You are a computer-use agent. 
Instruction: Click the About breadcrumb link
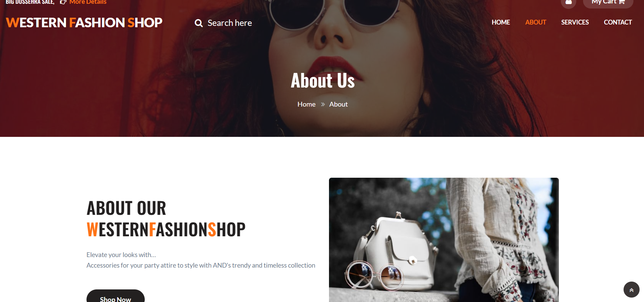coord(339,105)
